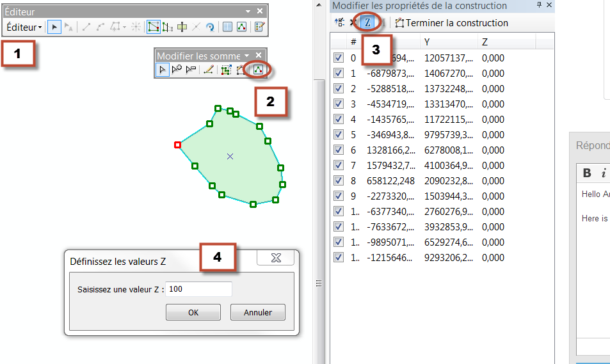Image resolution: width=610 pixels, height=364 pixels.
Task: Toggle vertex 5 checkbox
Action: 339,134
